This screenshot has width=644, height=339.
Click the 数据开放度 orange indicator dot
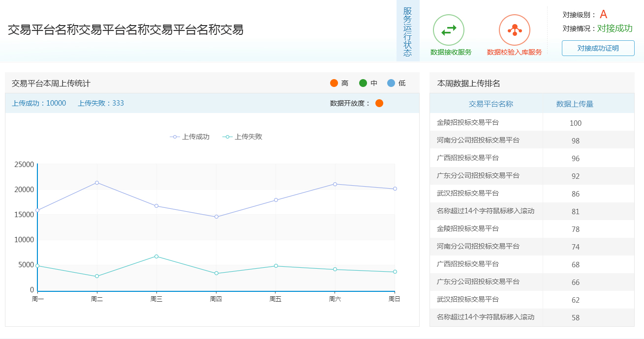[379, 103]
